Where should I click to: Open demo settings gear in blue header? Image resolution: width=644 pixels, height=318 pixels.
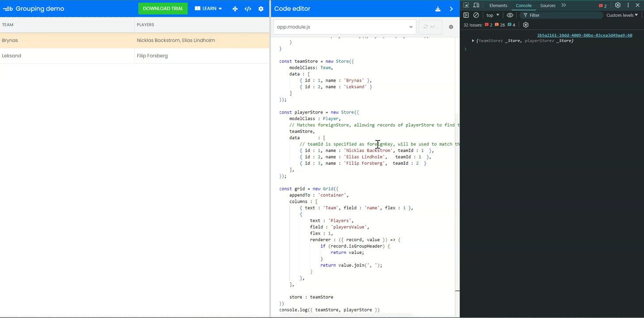[x=261, y=9]
